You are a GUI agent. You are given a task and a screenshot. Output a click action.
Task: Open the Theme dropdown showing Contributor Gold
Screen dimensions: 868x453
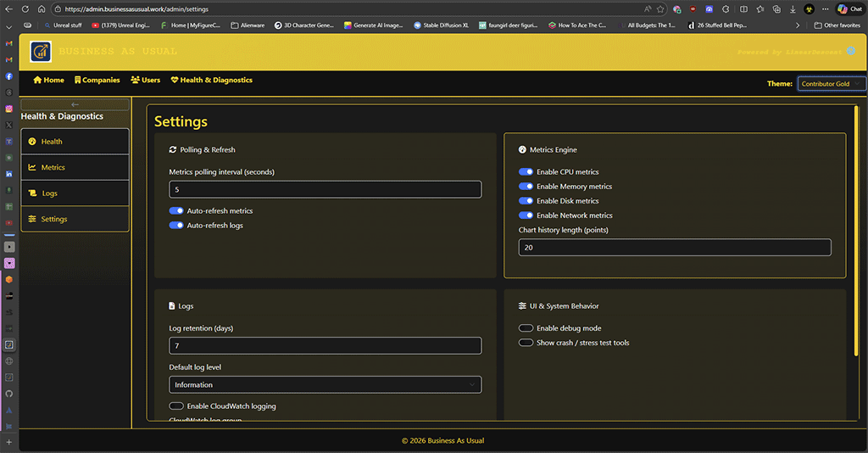click(831, 84)
